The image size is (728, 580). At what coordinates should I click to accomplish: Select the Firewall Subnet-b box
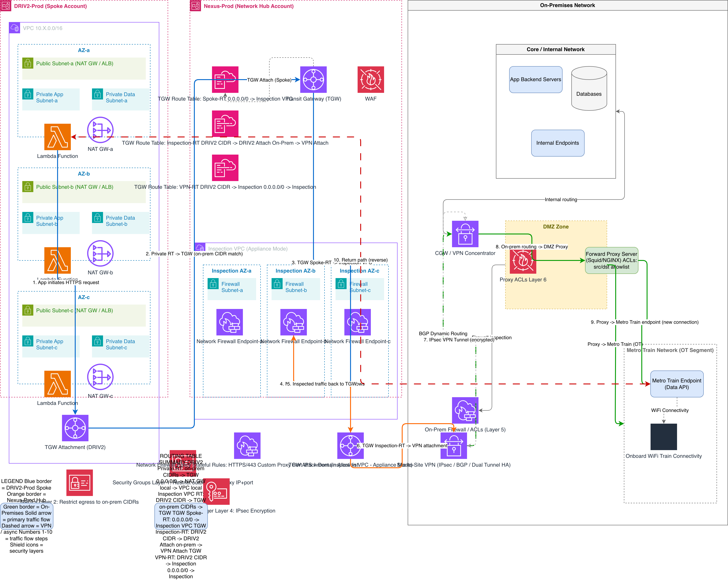tap(296, 289)
